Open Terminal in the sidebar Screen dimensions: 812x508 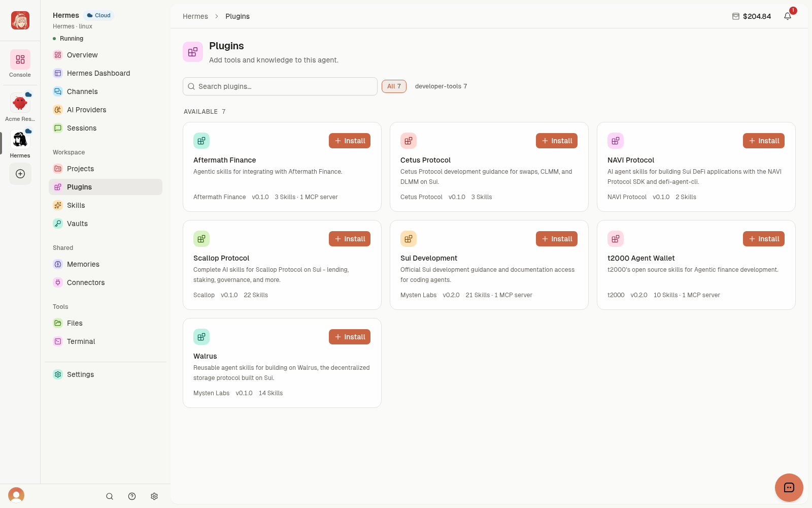coord(106,341)
